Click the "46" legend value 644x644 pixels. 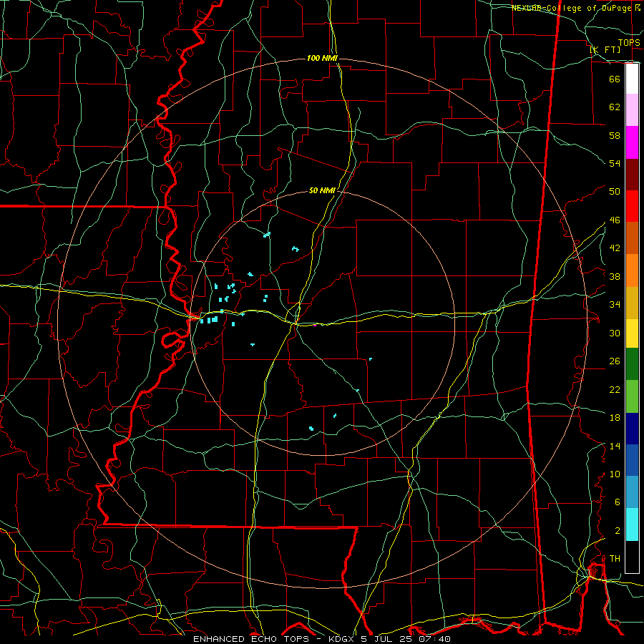click(x=615, y=220)
